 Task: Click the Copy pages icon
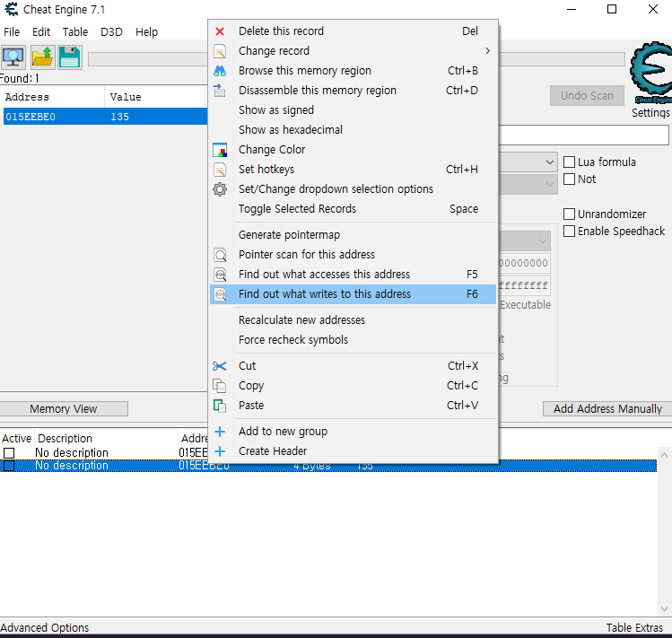coord(220,386)
